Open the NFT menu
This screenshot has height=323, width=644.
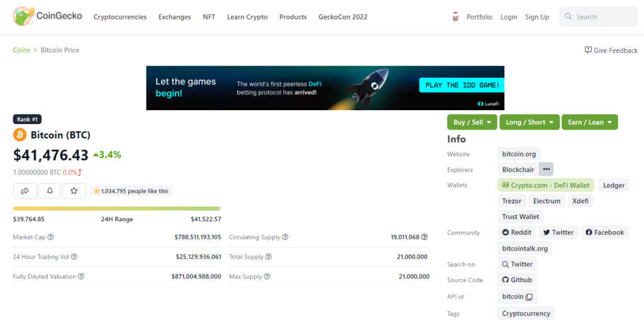[x=209, y=17]
